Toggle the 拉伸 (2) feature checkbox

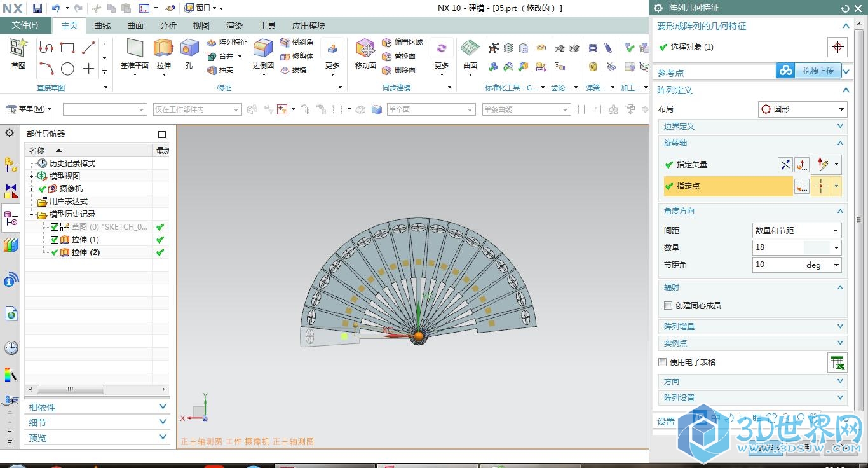55,252
